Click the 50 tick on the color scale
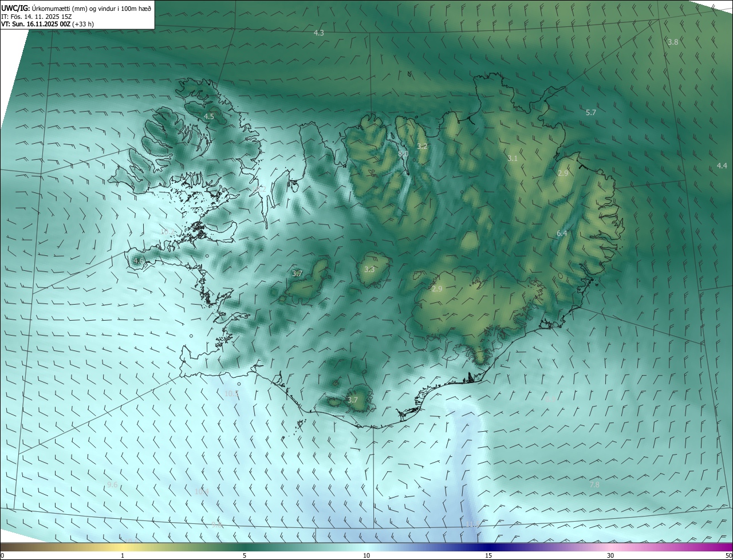 (x=728, y=556)
